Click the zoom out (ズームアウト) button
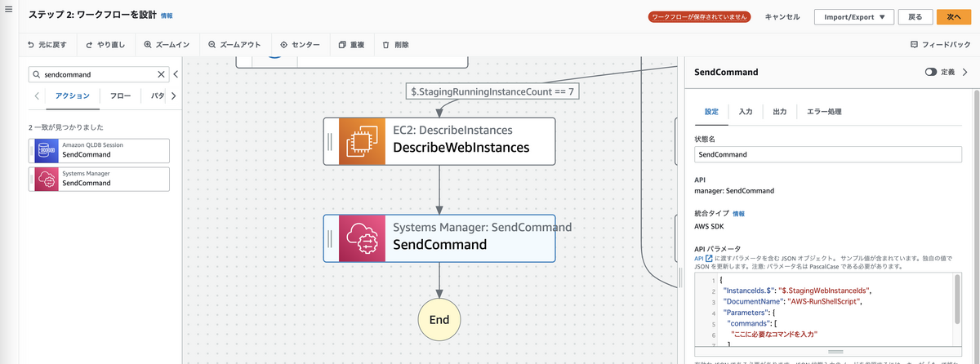The height and width of the screenshot is (364, 980). coord(234,45)
